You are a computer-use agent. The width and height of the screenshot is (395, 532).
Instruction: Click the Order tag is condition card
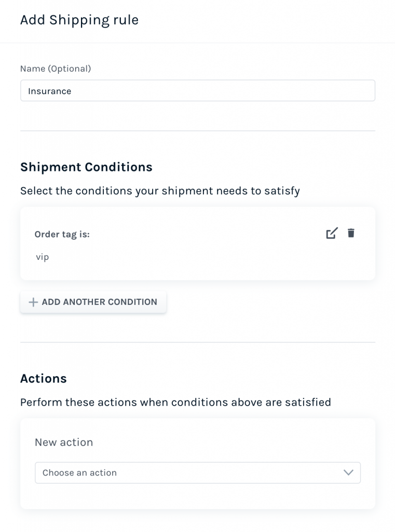[197, 243]
